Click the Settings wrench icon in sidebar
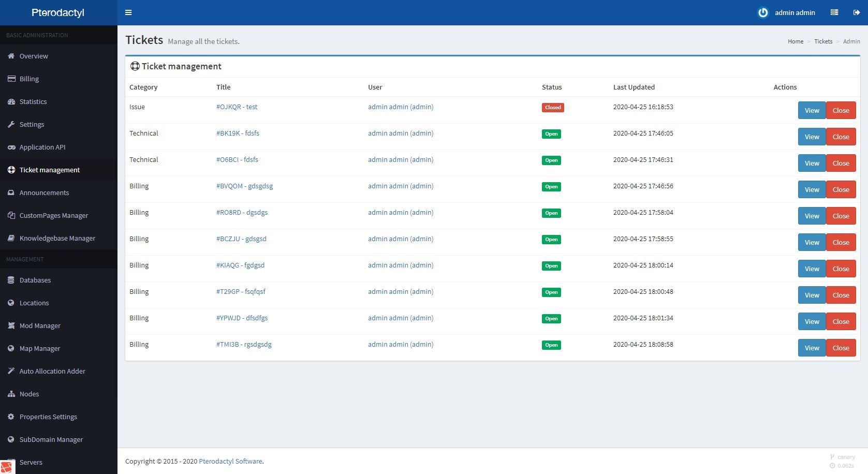This screenshot has width=868, height=474. point(11,124)
